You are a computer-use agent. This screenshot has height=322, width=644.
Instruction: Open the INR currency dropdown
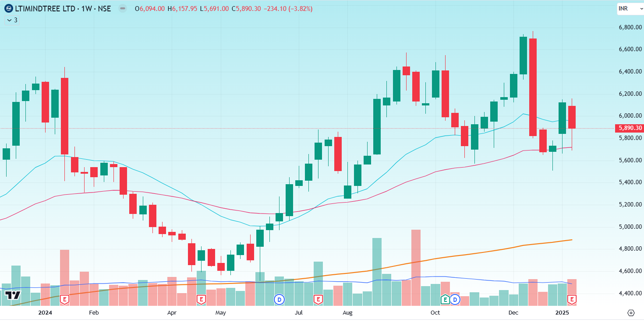630,8
